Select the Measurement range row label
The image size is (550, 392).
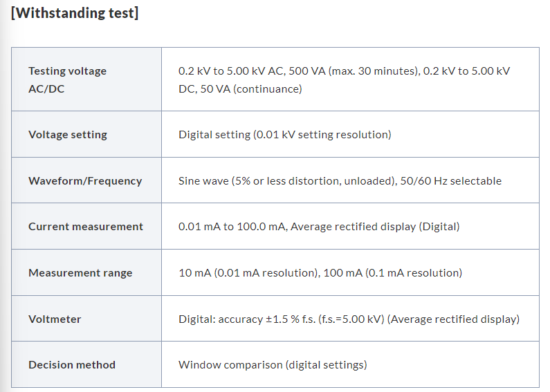[x=80, y=273]
